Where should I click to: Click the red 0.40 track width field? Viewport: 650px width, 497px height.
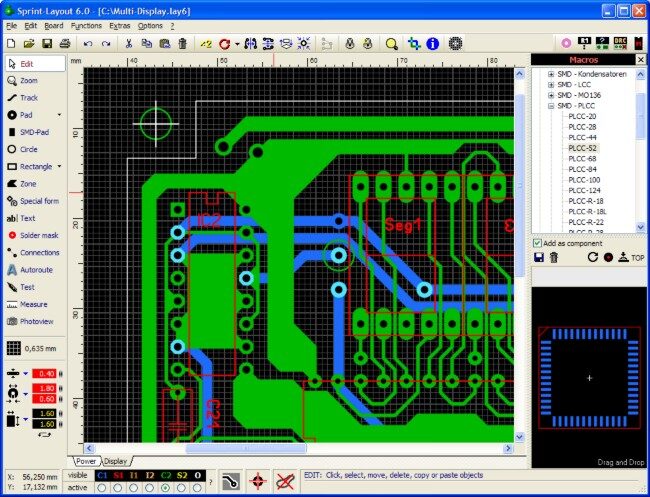(46, 373)
